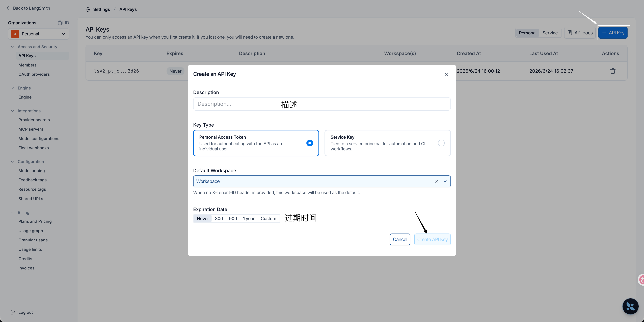Copy the organization ID icon
The image size is (644, 322).
click(60, 23)
